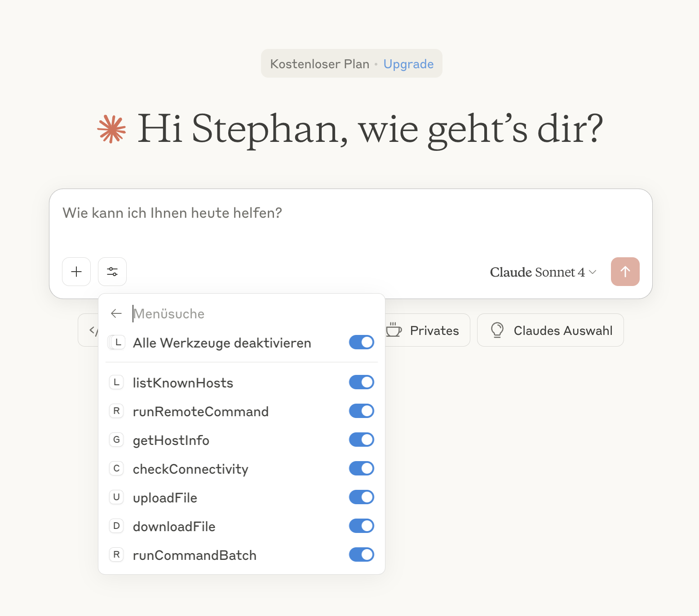Toggle Alle Werkzeuge deaktivieren switch
Image resolution: width=699 pixels, height=616 pixels.
(x=361, y=343)
